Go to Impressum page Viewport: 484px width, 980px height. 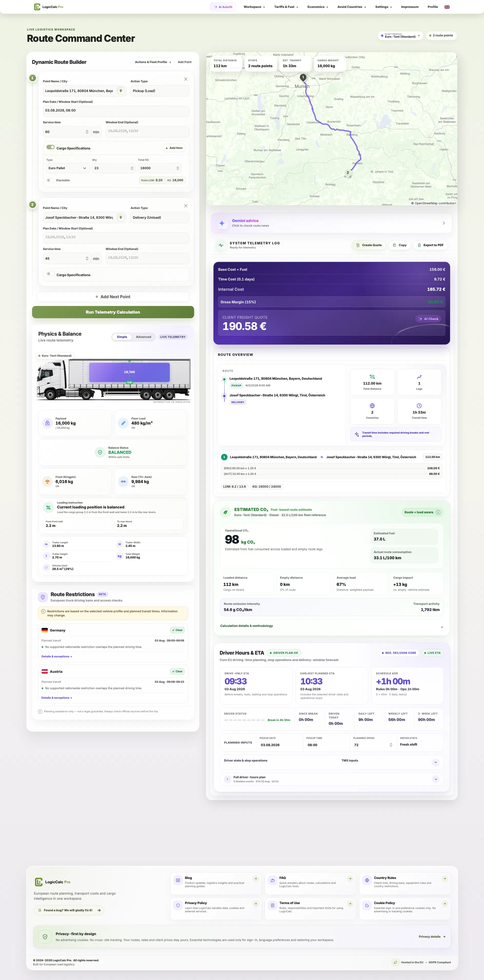coord(410,7)
